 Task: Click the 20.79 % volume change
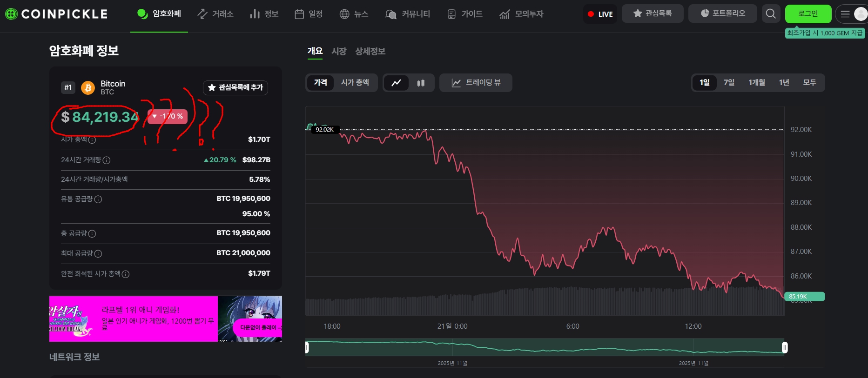point(220,160)
